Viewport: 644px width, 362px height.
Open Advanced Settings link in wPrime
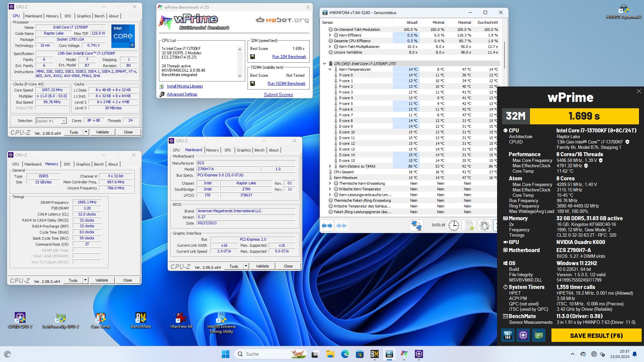[182, 94]
